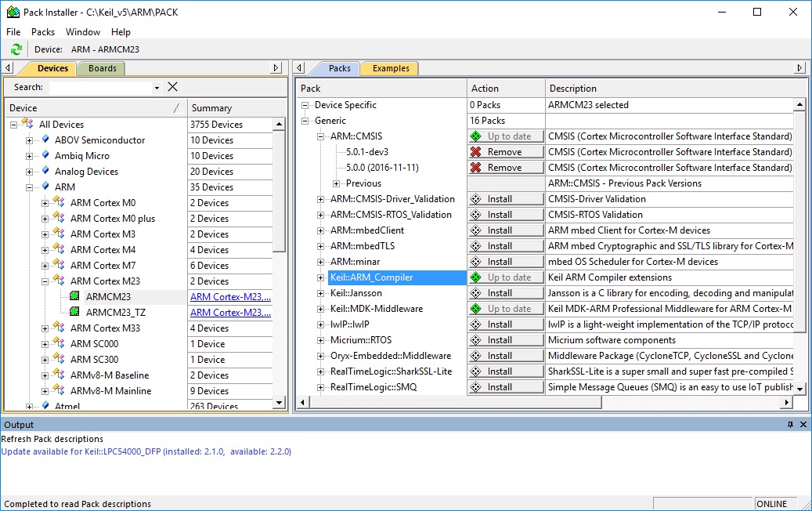Image resolution: width=812 pixels, height=511 pixels.
Task: Expand ARM Cortex M4 device family
Action: point(45,250)
